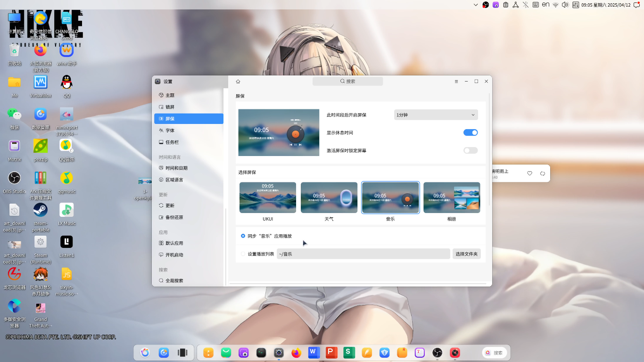Click the volume icon in system tray

[565, 5]
